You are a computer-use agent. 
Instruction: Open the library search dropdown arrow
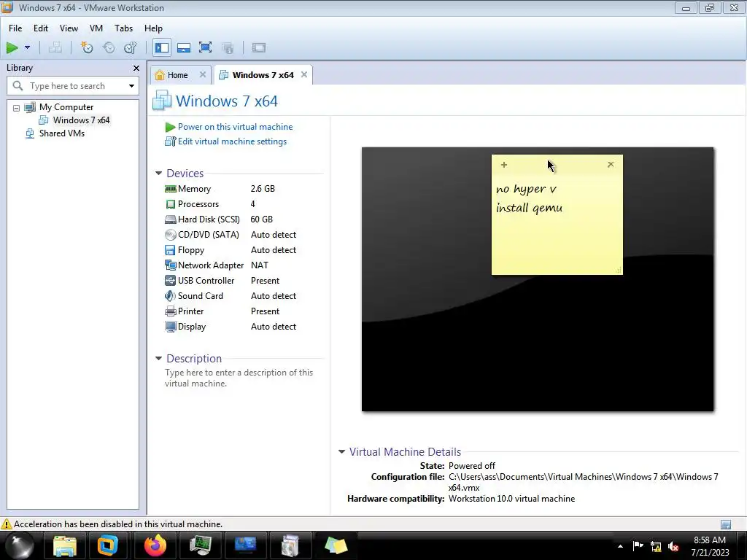pos(131,86)
